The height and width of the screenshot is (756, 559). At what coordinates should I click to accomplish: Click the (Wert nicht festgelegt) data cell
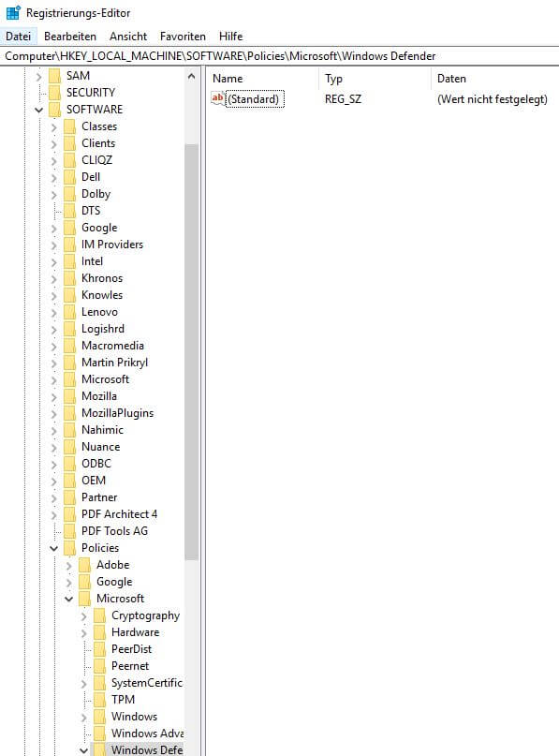492,99
